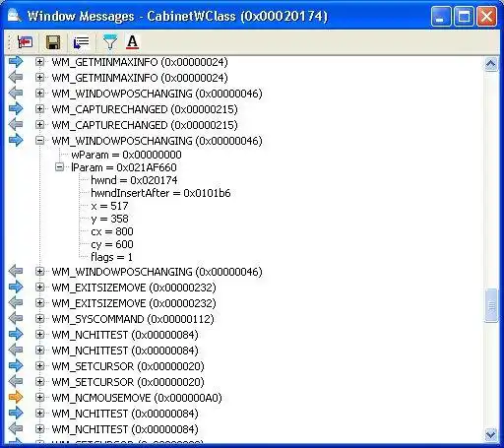
Task: Select the 'flags = 1' row
Action: click(x=111, y=257)
